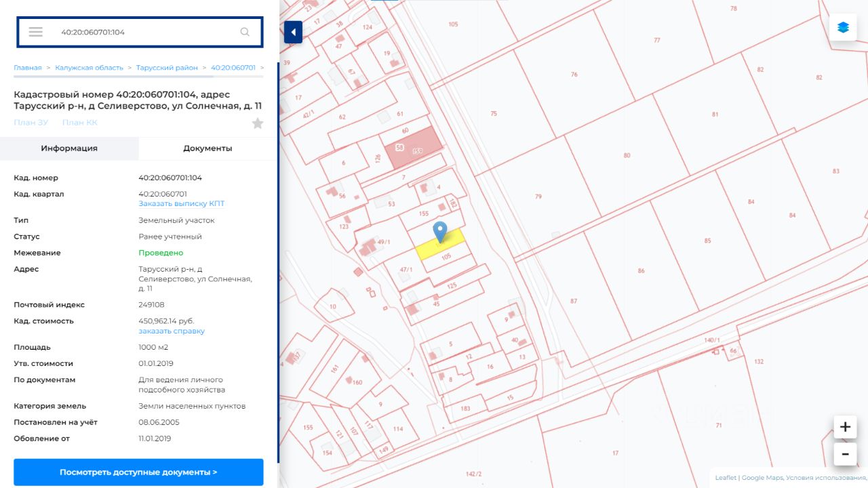The image size is (868, 488).
Task: Zoom out on the map
Action: (x=845, y=454)
